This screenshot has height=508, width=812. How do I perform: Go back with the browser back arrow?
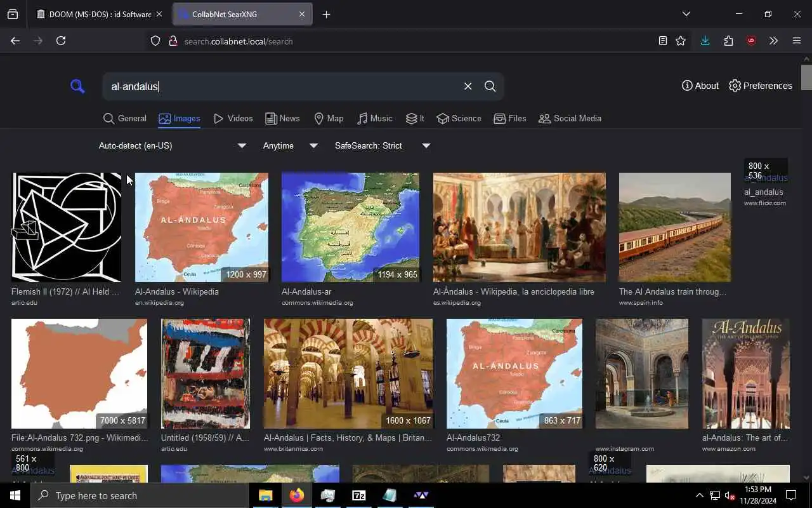tap(15, 41)
